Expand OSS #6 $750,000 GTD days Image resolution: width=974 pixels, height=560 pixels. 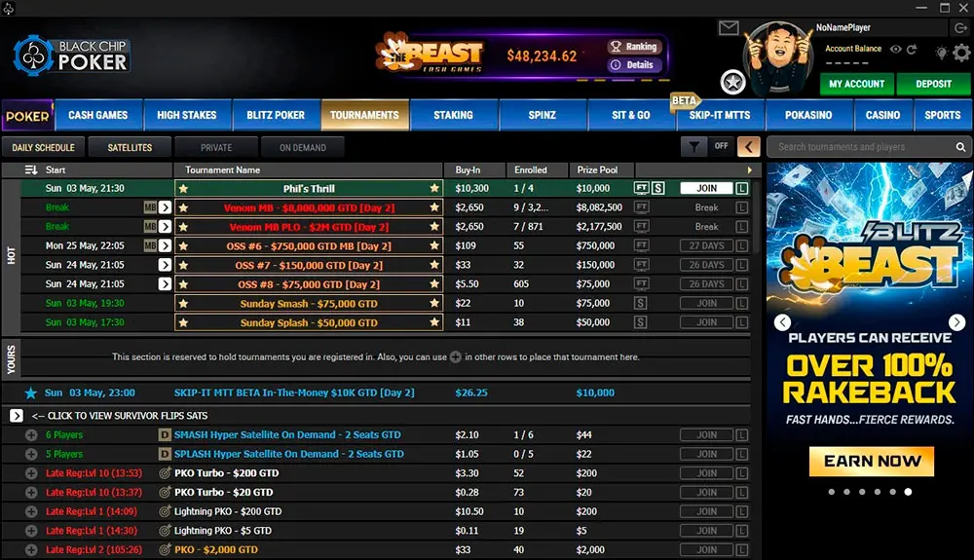tap(165, 245)
